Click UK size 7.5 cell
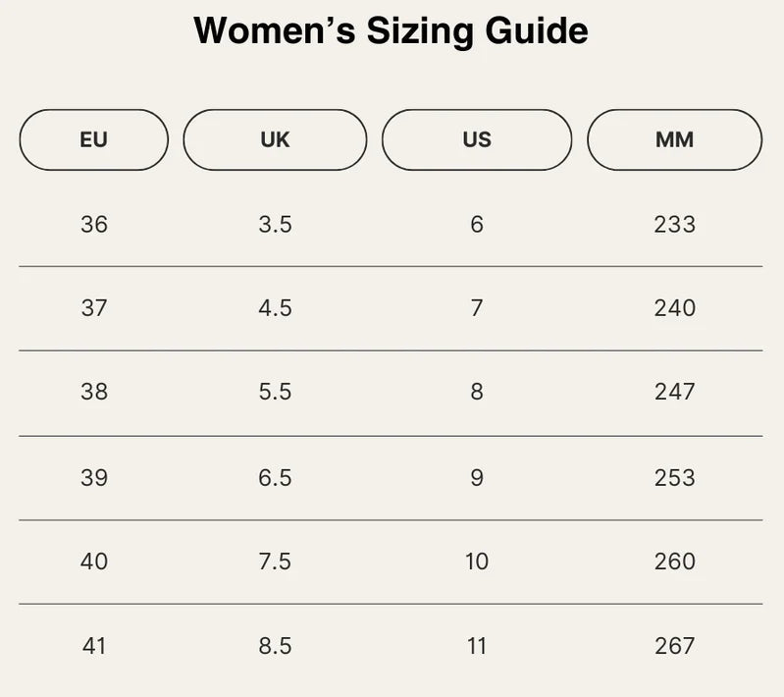Screen dimensions: 784x697 [x=275, y=562]
